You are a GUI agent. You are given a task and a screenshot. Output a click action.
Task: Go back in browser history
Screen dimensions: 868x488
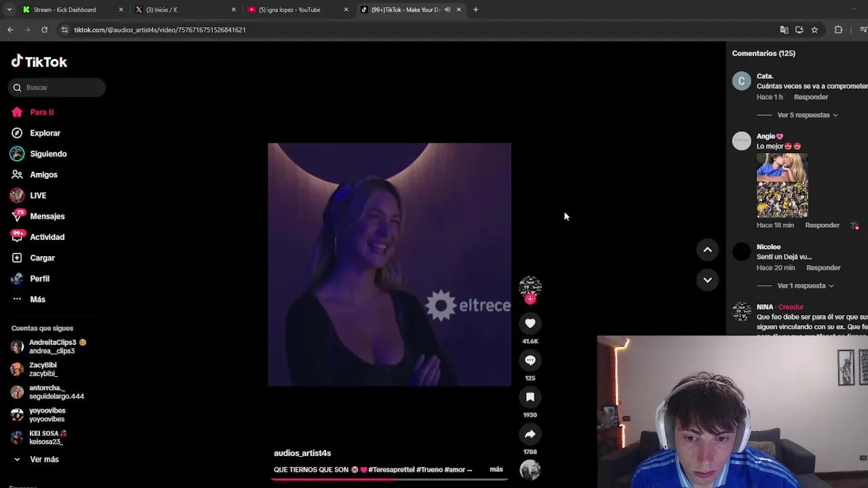point(10,30)
